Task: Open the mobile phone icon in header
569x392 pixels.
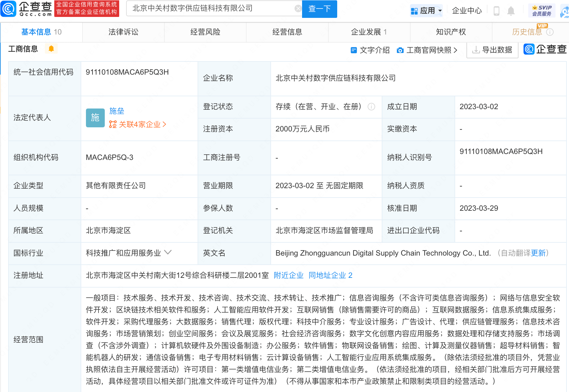Action: coord(496,11)
